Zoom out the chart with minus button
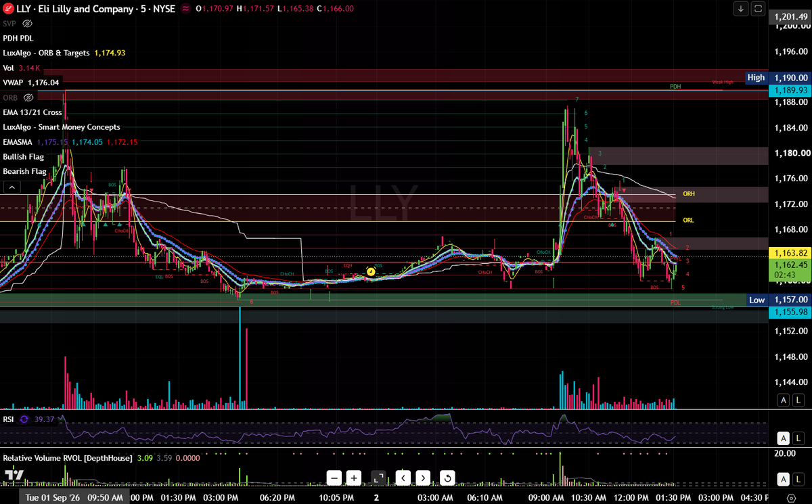 point(334,478)
